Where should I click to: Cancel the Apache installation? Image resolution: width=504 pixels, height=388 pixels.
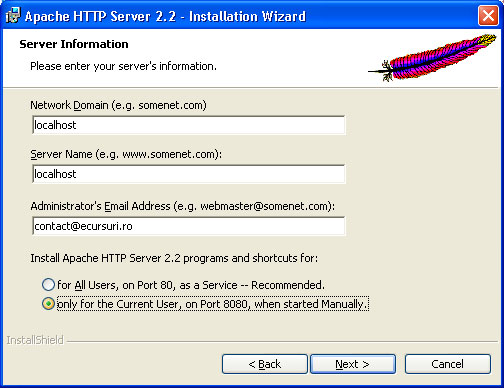pos(448,364)
